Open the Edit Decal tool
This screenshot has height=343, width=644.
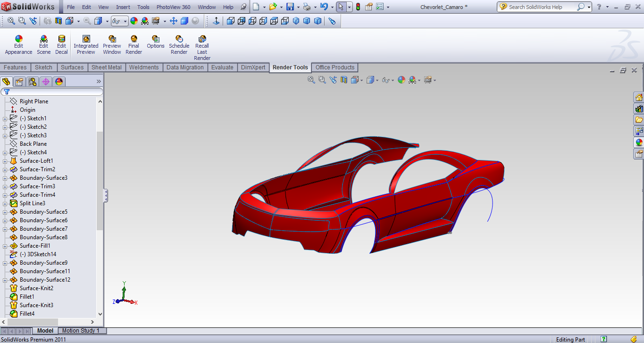point(61,45)
